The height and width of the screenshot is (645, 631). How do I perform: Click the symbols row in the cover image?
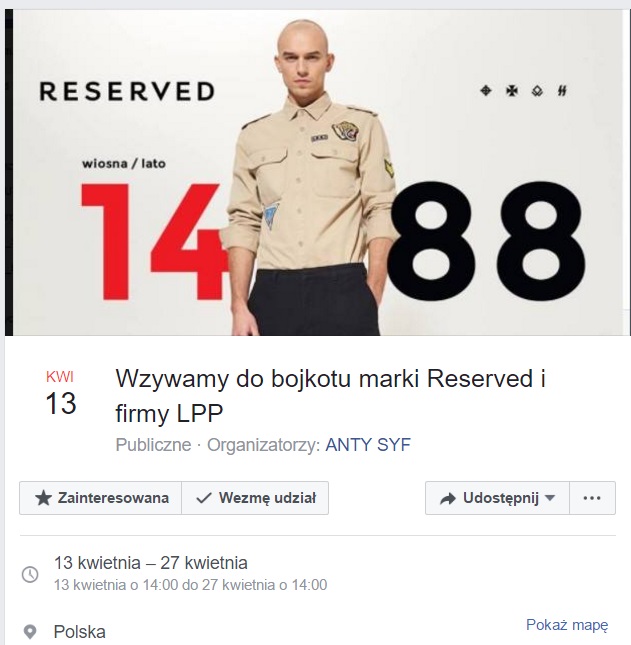tap(524, 90)
